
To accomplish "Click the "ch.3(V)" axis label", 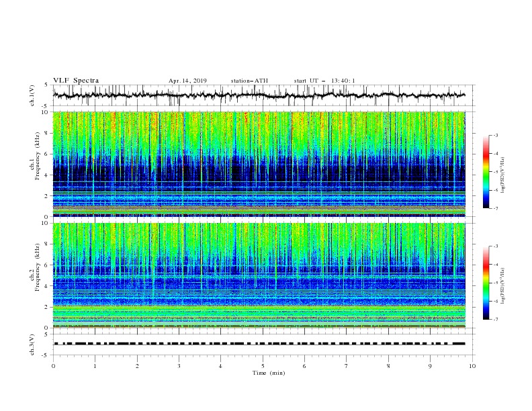I will tap(32, 345).
